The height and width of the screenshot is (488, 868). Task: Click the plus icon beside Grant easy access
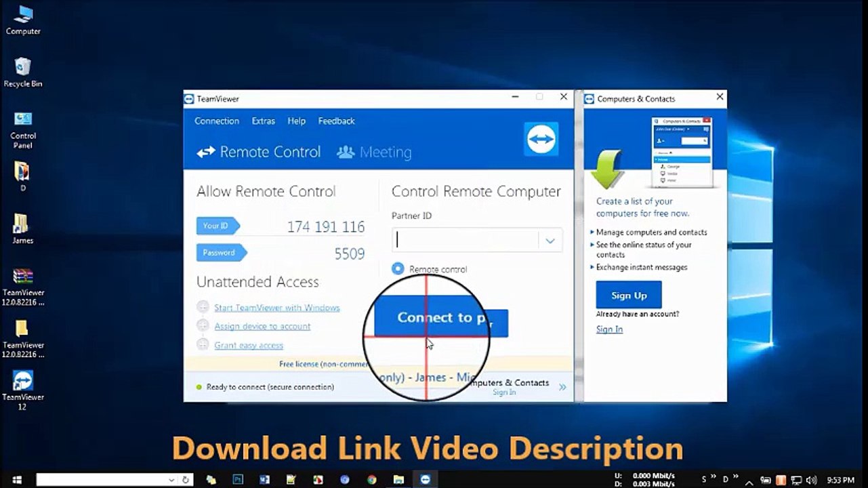tap(203, 345)
